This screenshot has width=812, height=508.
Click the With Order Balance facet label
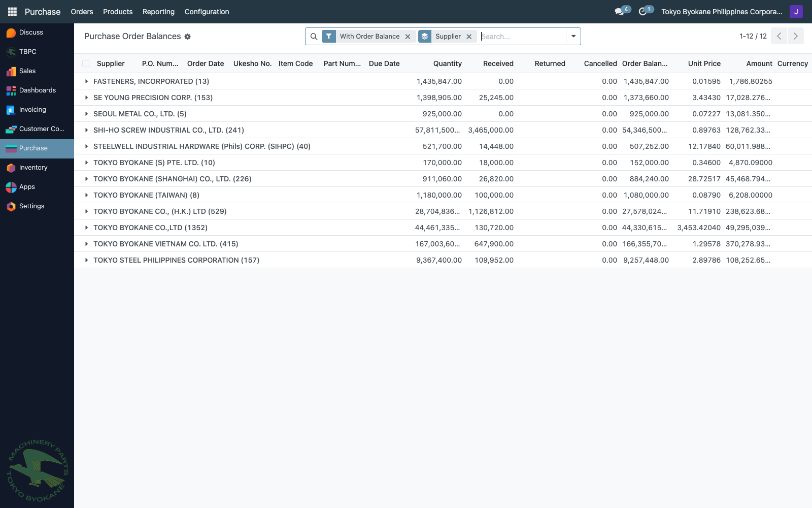click(x=369, y=37)
